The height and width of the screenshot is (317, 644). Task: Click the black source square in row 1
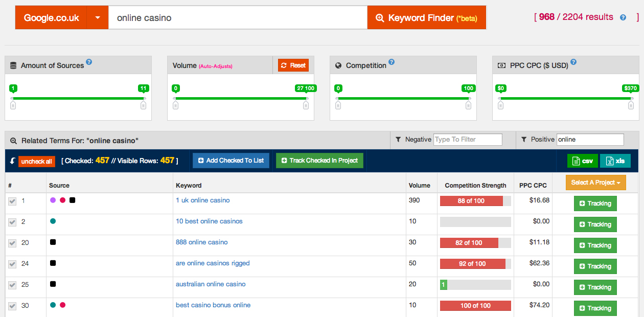(x=72, y=200)
